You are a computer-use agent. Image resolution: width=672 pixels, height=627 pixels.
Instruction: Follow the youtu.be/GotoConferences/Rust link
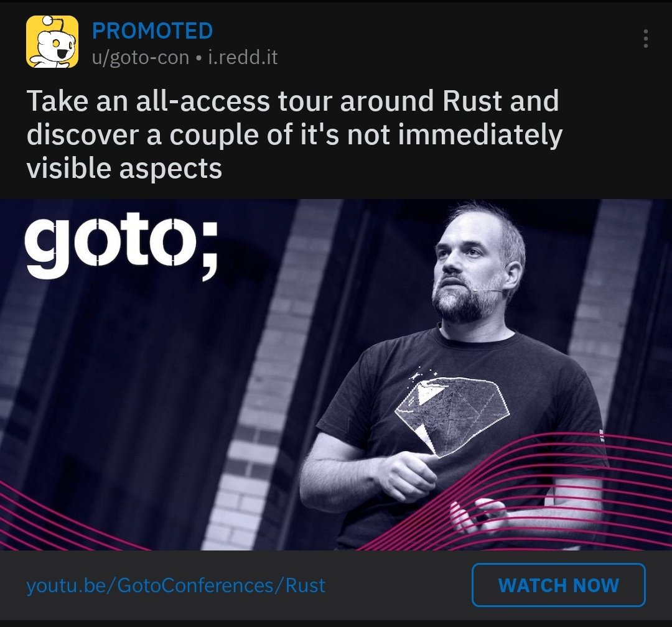pos(175,585)
